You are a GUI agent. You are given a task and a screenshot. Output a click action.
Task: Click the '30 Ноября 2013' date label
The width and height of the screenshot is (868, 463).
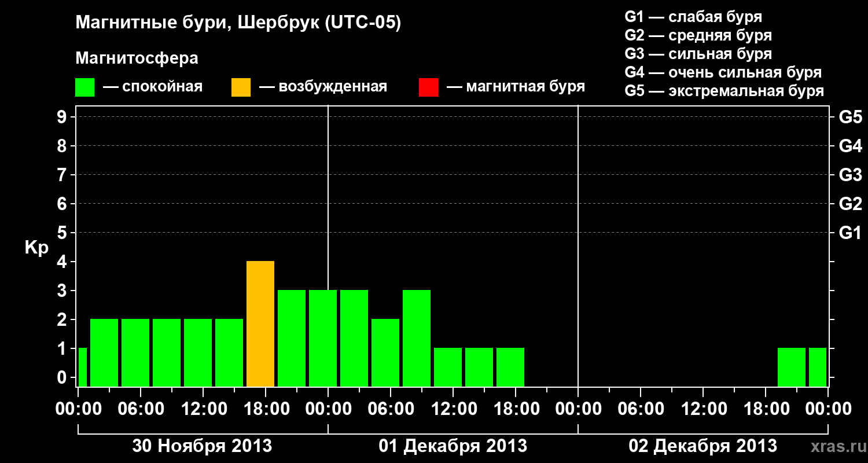[x=202, y=446]
